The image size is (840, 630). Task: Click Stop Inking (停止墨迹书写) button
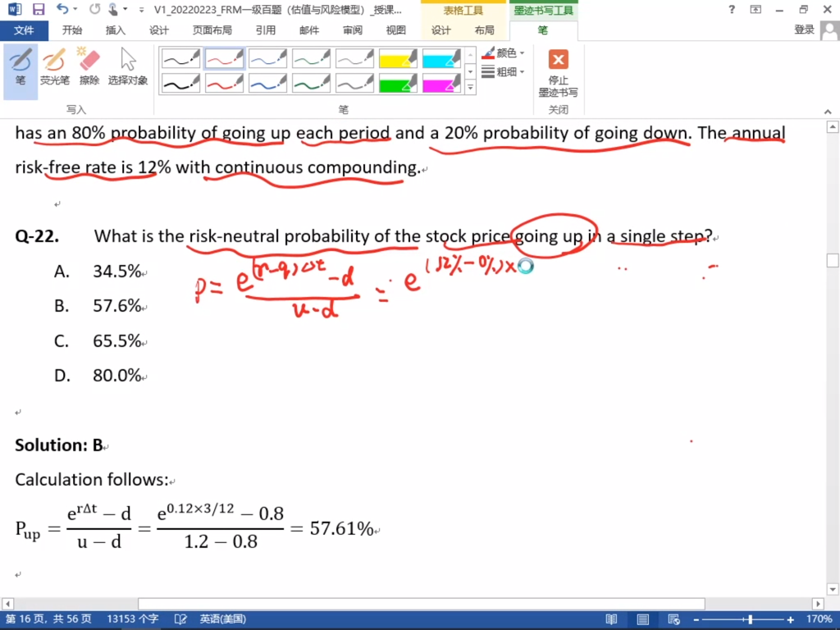pyautogui.click(x=558, y=72)
